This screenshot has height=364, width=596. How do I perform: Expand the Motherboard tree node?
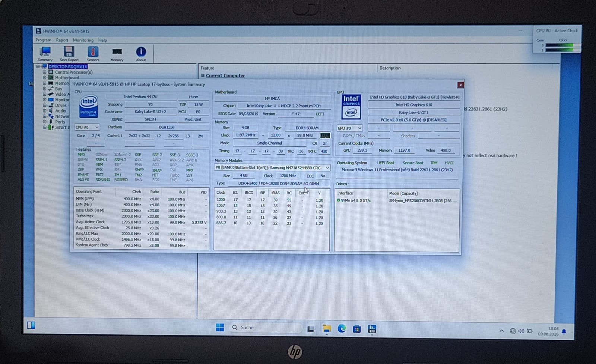click(x=44, y=78)
